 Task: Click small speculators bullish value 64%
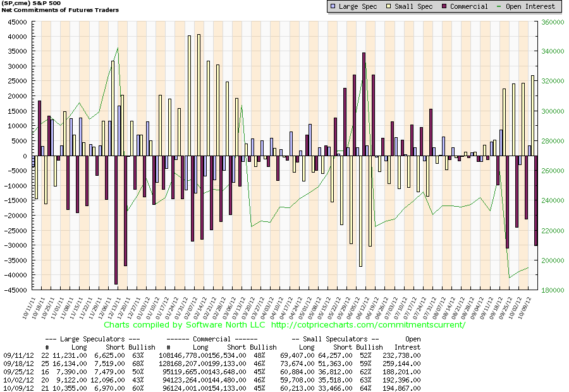pos(366,388)
